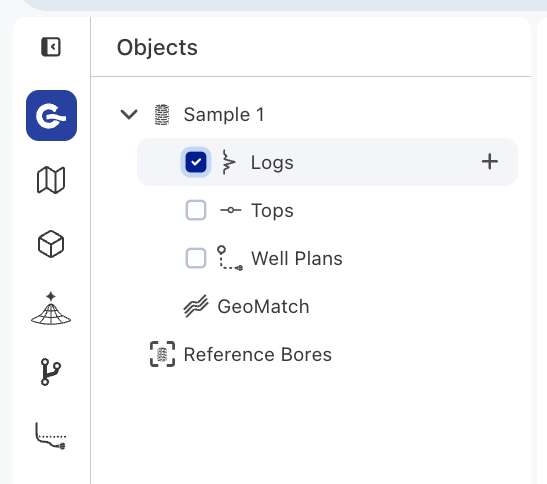Select the GeoMatch item
This screenshot has width=547, height=484.
click(246, 306)
